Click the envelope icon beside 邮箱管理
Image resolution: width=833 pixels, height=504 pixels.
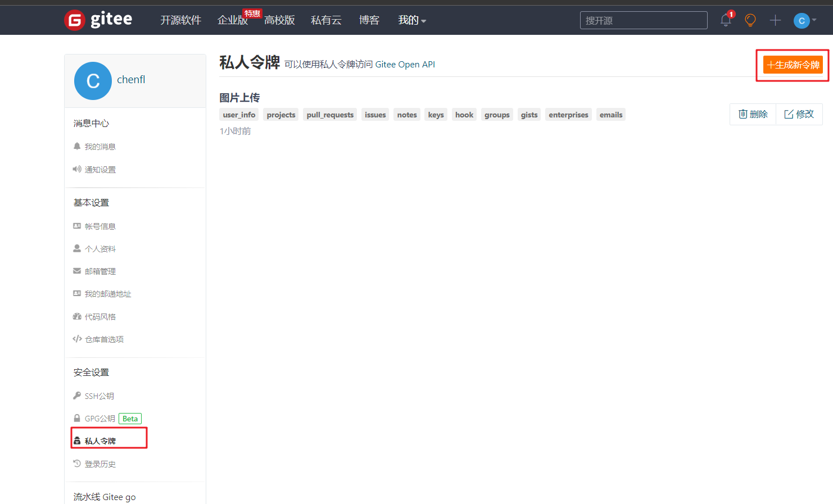(x=77, y=271)
